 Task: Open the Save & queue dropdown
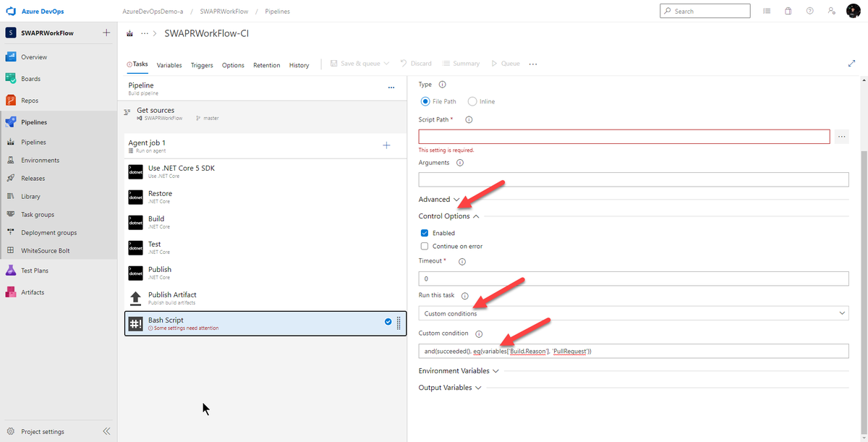click(x=359, y=64)
